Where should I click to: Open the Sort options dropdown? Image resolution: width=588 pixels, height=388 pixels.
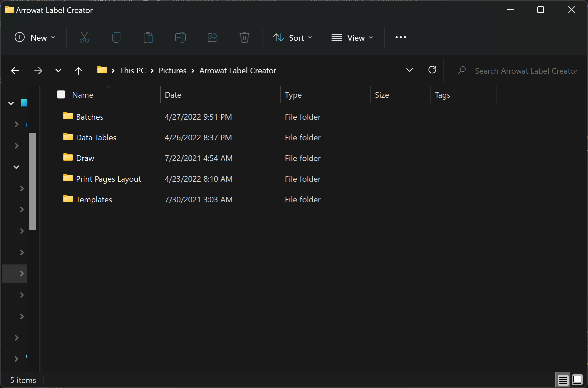click(293, 38)
